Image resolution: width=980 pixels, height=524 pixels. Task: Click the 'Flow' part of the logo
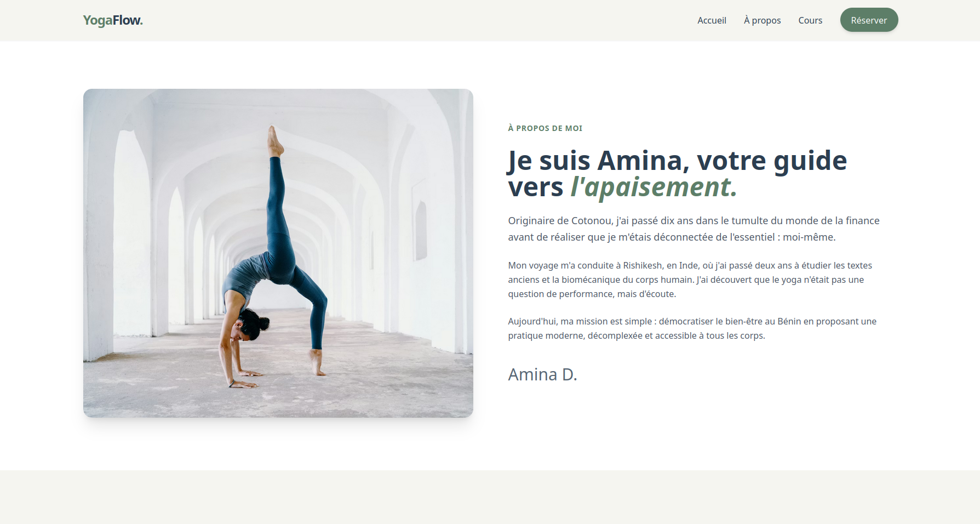pos(128,20)
